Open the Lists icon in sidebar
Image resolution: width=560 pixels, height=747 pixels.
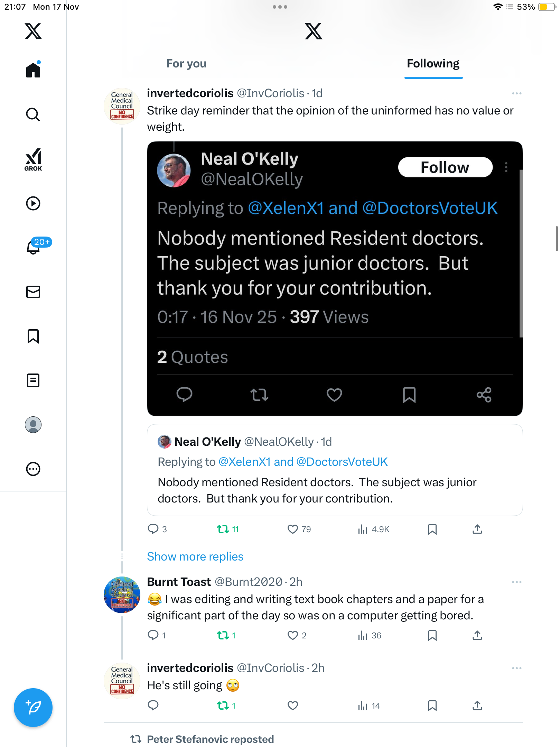pyautogui.click(x=33, y=380)
